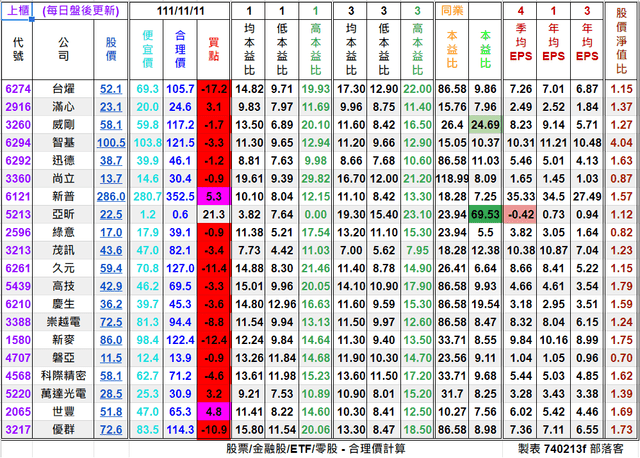Viewport: 640px width, 458px height.
Task: Select the magenta buy-point cell 4.8
Action: tap(213, 412)
